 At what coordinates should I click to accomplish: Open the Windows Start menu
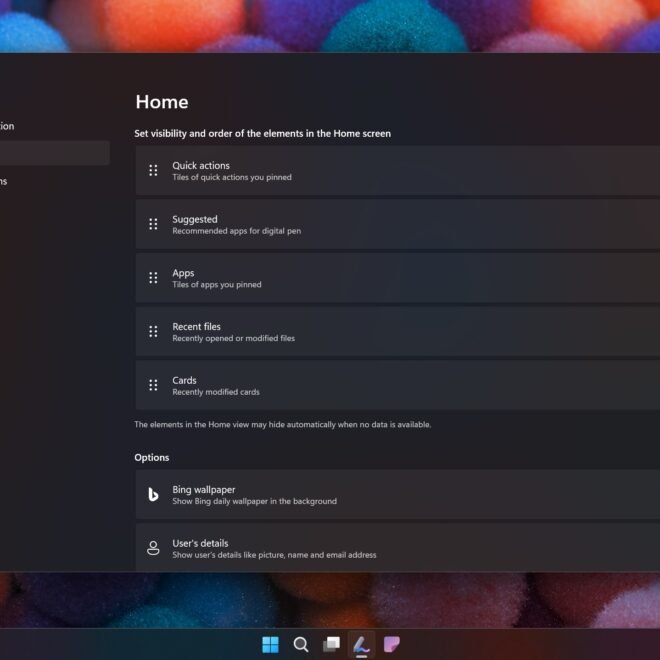pos(270,644)
